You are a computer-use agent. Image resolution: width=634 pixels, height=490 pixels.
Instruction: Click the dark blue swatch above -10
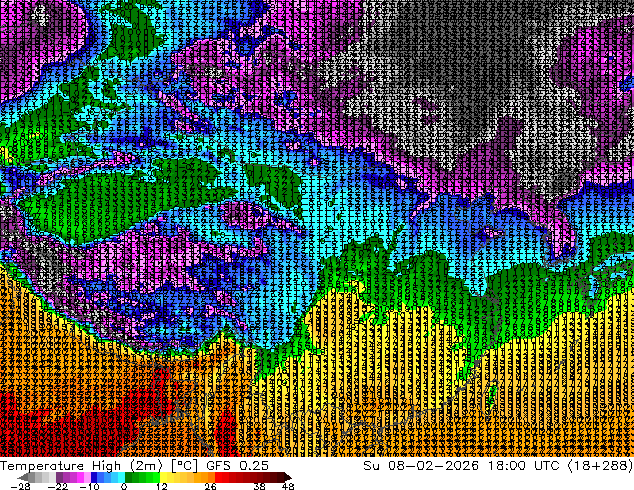(94, 477)
